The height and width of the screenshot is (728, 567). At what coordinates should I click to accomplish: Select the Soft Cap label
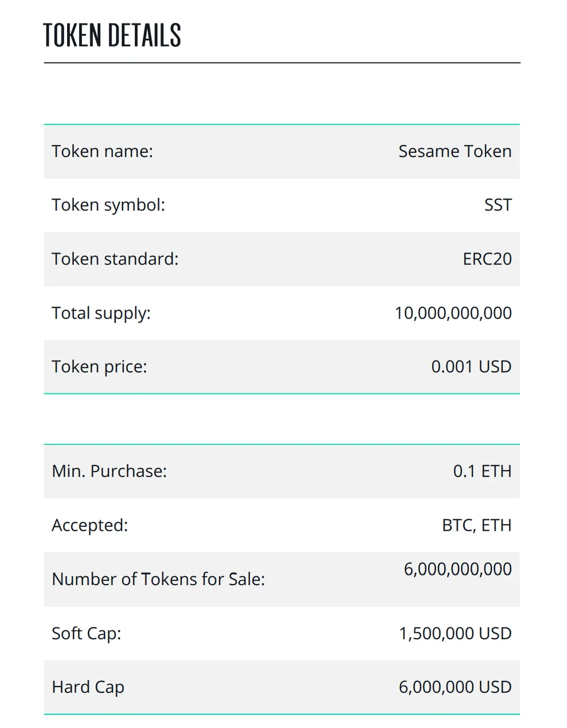point(86,634)
